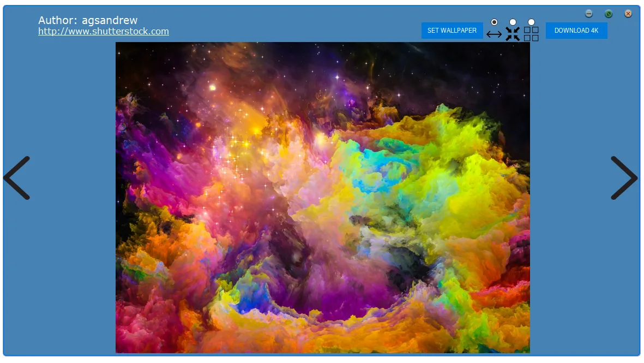
Task: Pick the tile four-squares grid icon
Action: coord(531,34)
